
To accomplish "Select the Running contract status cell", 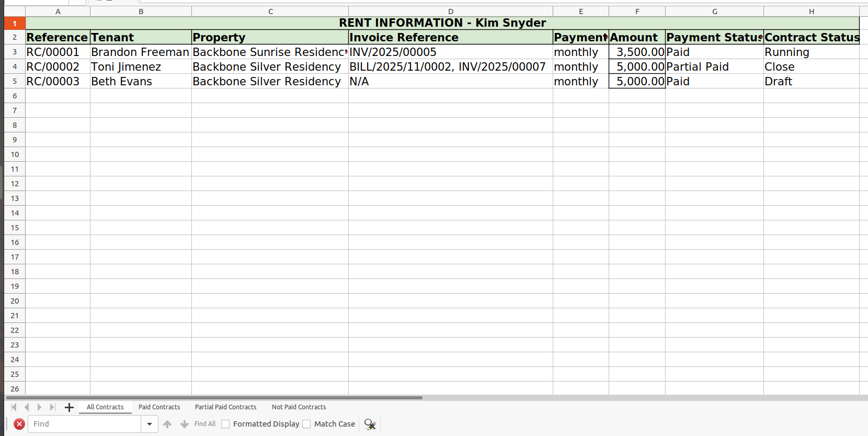I will 812,52.
